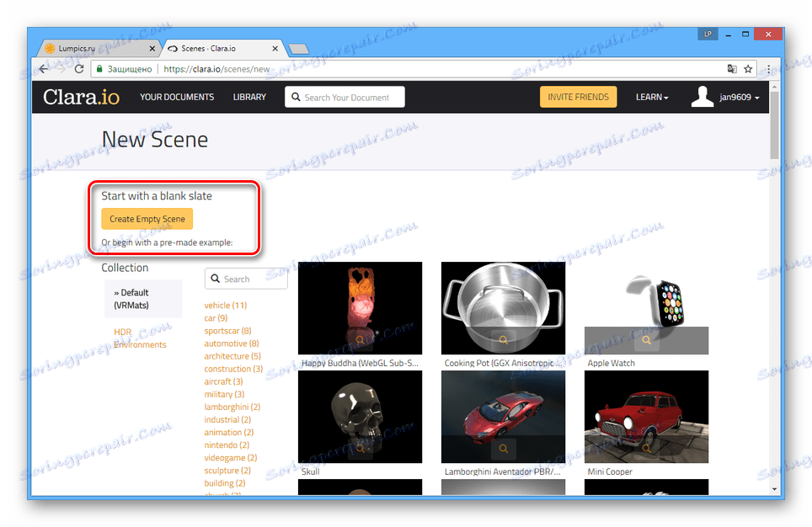Click magnifier icon on Cooking Pot thumbnail

pos(503,339)
